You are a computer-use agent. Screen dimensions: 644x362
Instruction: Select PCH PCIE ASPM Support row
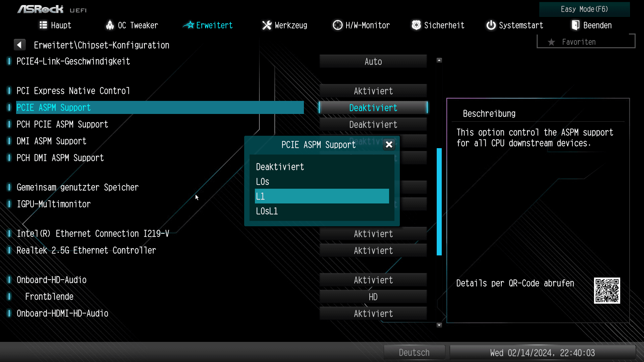point(160,124)
